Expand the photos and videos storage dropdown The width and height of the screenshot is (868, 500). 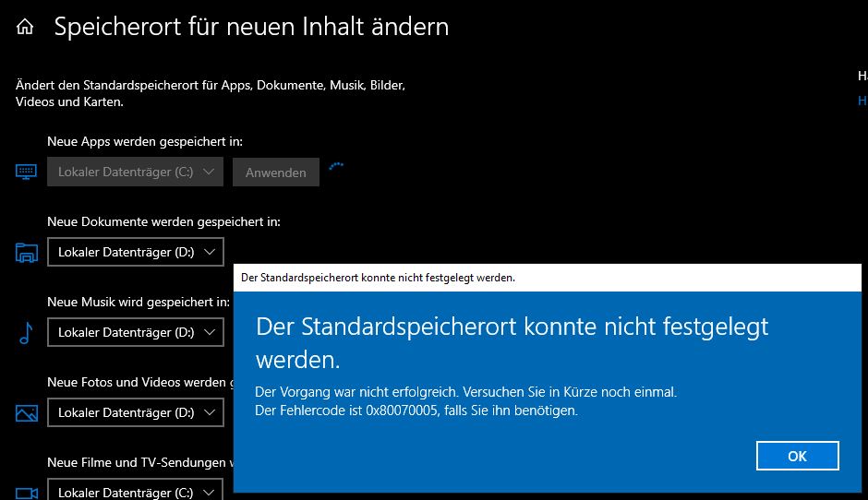coord(135,412)
